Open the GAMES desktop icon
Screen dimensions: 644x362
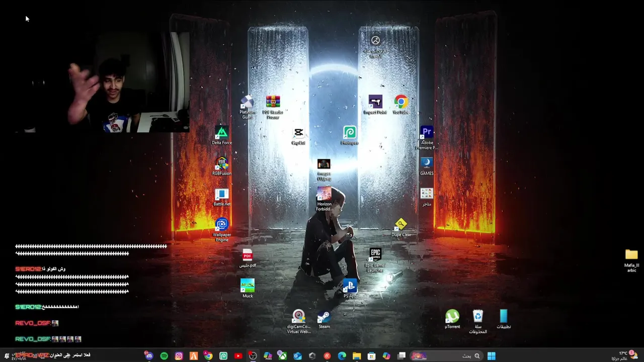click(427, 166)
